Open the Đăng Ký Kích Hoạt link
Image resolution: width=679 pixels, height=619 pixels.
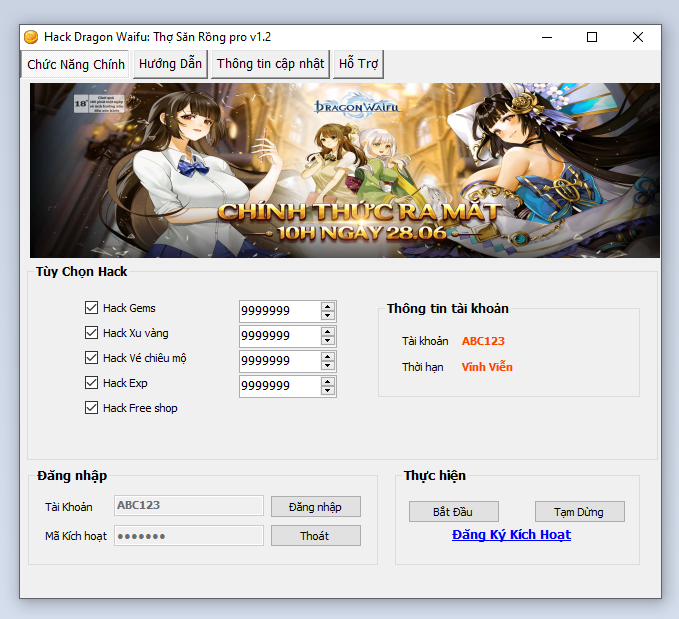[x=511, y=535]
